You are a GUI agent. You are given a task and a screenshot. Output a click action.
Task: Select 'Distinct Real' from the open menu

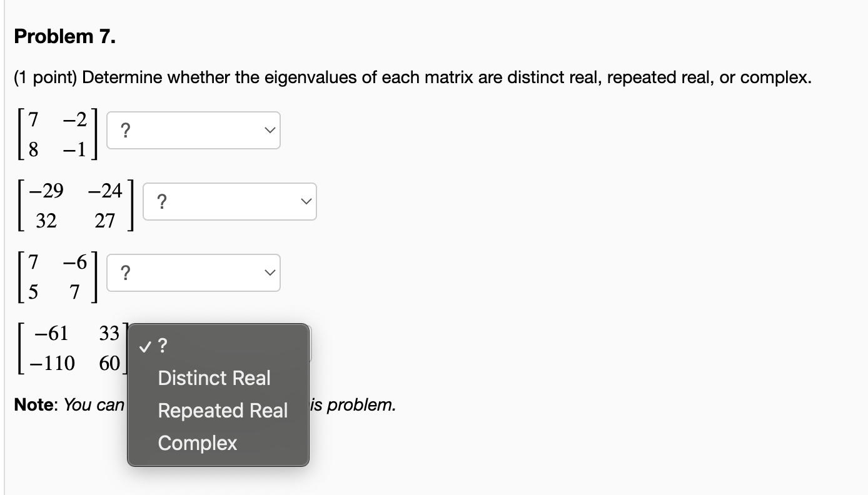click(214, 378)
